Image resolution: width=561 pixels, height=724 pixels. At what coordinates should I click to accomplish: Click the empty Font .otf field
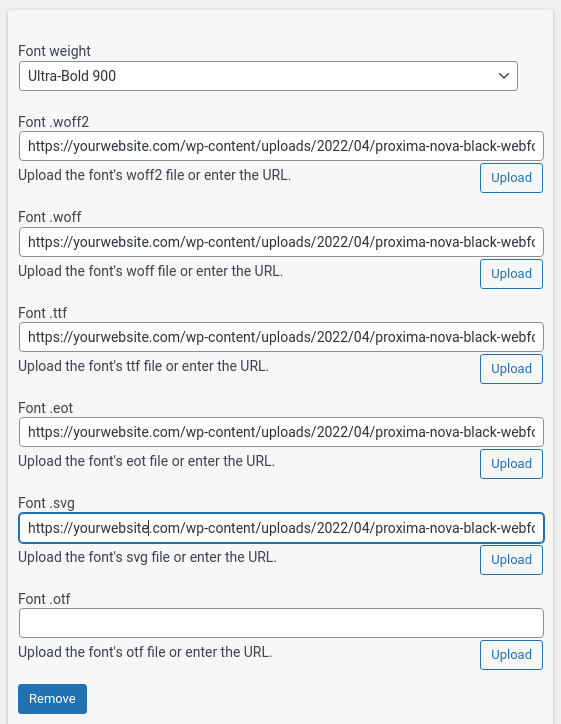(281, 623)
